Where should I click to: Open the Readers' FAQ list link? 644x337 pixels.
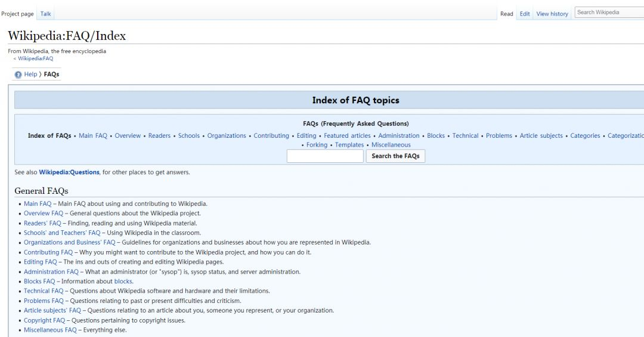[x=42, y=223]
